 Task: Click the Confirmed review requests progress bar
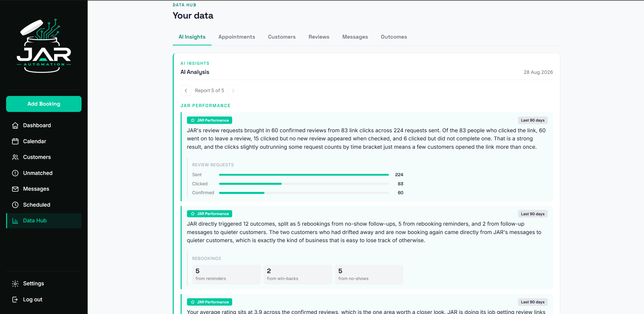(304, 193)
